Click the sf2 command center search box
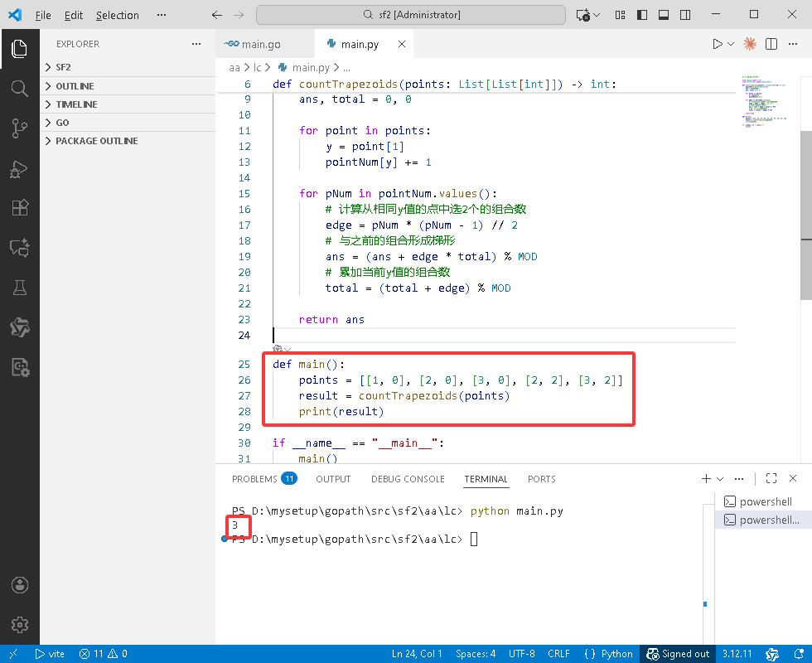Image resolution: width=812 pixels, height=663 pixels. 411,15
